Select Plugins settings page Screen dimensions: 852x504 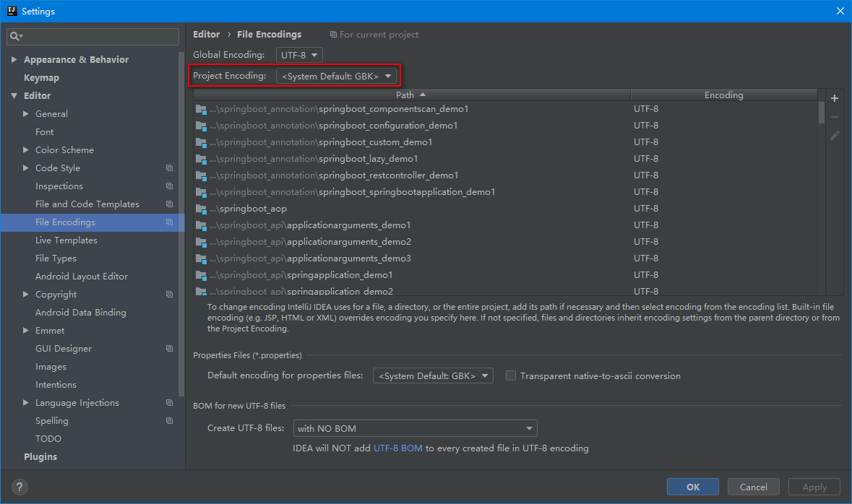pos(40,457)
